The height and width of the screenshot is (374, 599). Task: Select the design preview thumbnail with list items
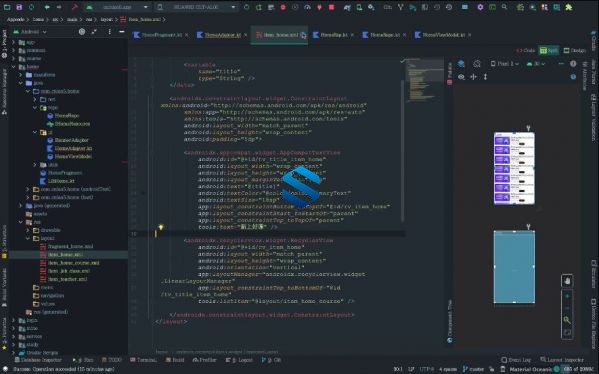514,168
